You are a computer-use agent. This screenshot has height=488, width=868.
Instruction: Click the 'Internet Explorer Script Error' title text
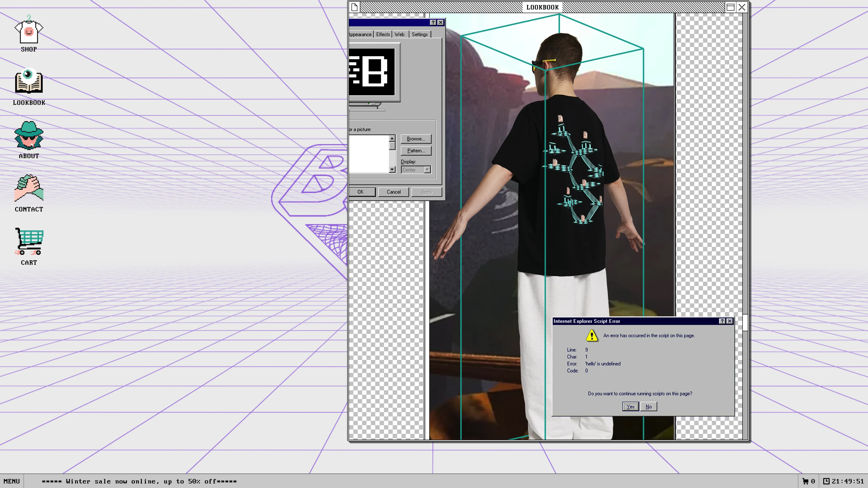(x=587, y=321)
